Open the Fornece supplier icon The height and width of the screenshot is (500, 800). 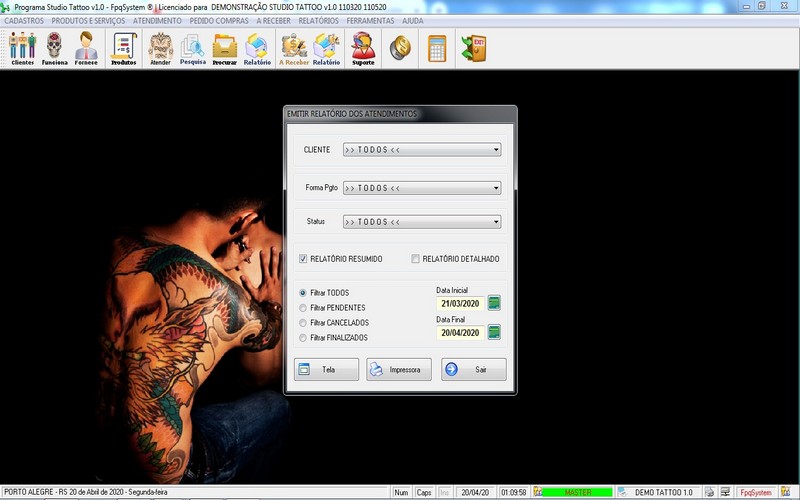[86, 48]
